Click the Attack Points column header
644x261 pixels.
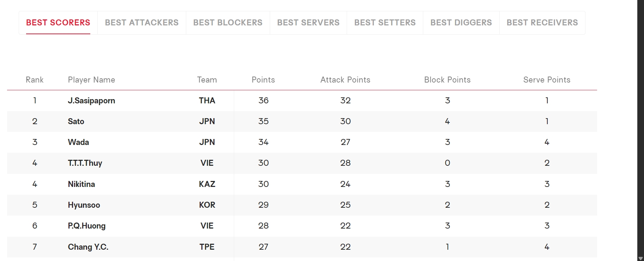pyautogui.click(x=345, y=80)
